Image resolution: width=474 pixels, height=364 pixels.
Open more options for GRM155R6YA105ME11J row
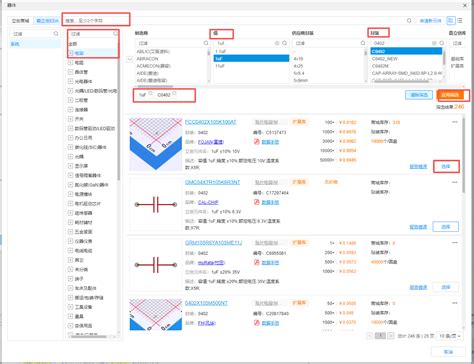click(x=455, y=243)
